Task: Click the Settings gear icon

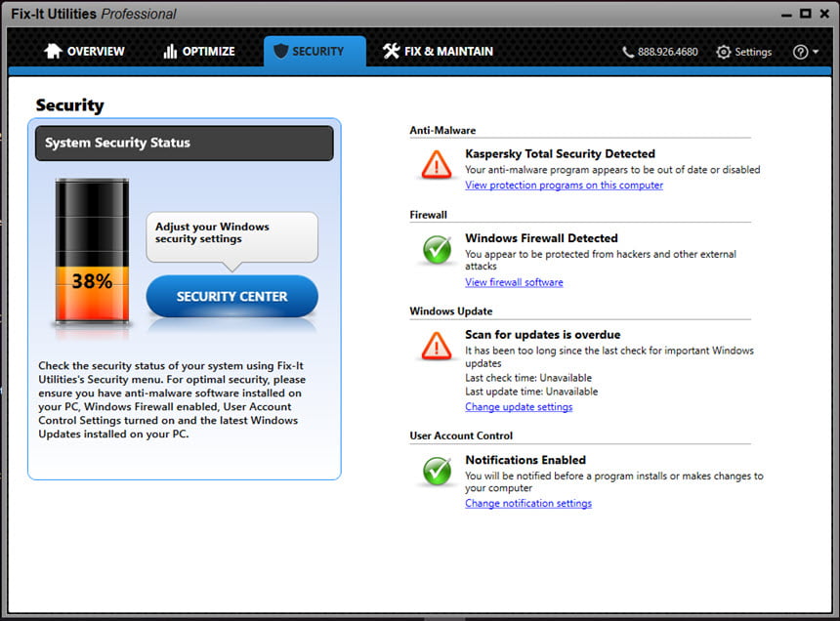Action: 723,52
